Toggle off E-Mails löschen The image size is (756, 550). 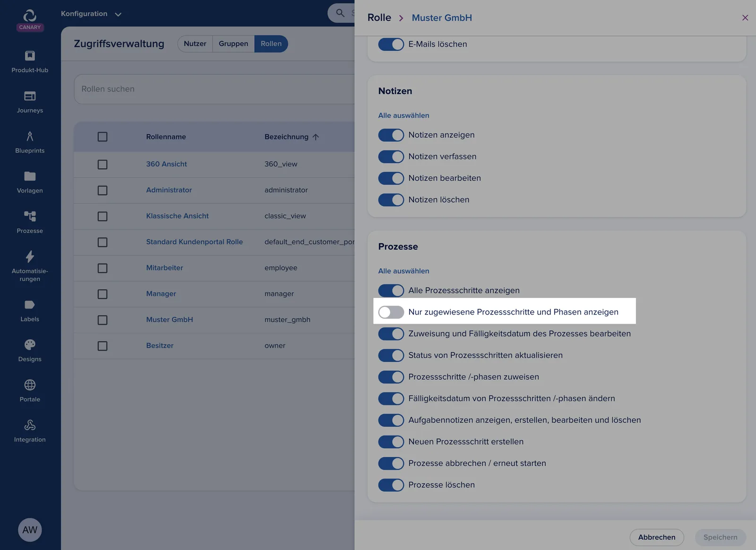(391, 44)
